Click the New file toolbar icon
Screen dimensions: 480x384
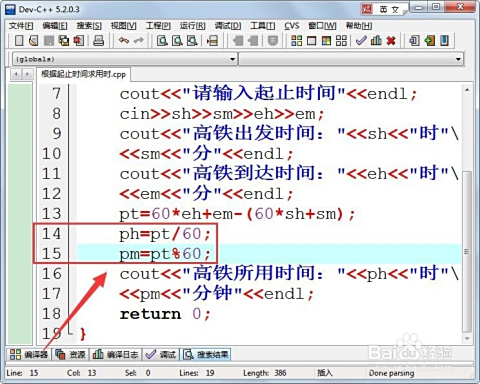coord(19,41)
